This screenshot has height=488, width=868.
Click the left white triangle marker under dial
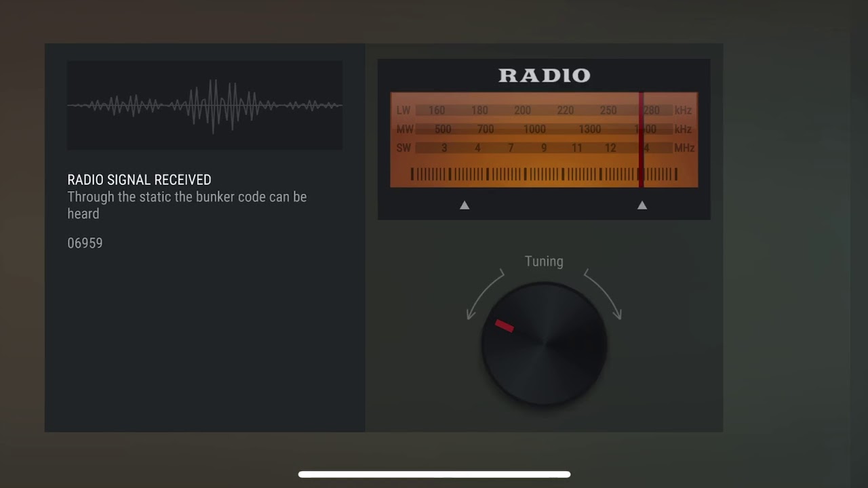(465, 205)
